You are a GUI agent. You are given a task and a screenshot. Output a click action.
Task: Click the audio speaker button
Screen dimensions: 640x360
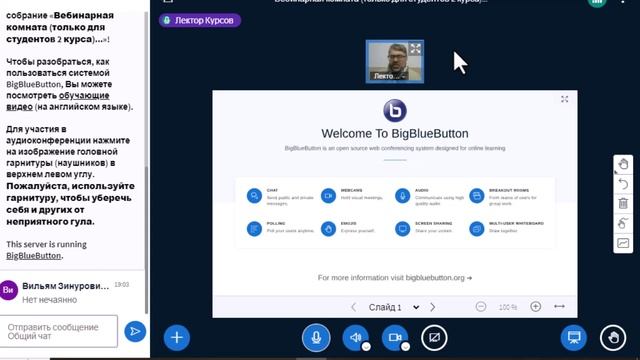[x=355, y=337]
